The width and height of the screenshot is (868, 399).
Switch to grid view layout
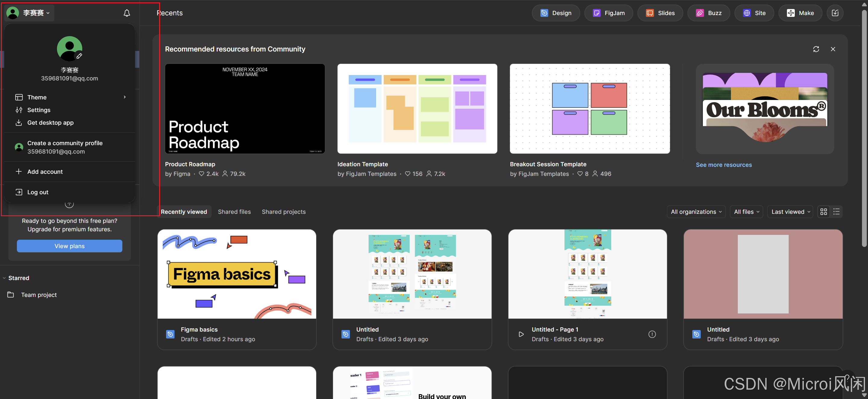[823, 211]
